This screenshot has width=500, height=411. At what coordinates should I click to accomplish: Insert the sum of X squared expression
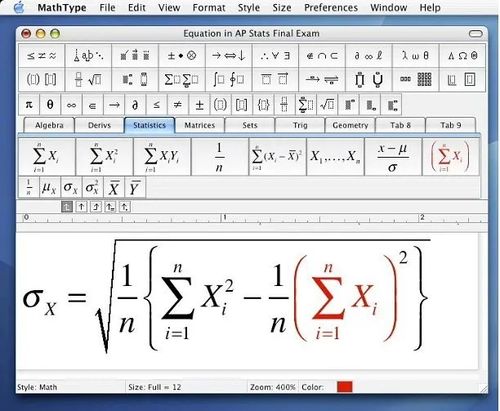point(104,157)
